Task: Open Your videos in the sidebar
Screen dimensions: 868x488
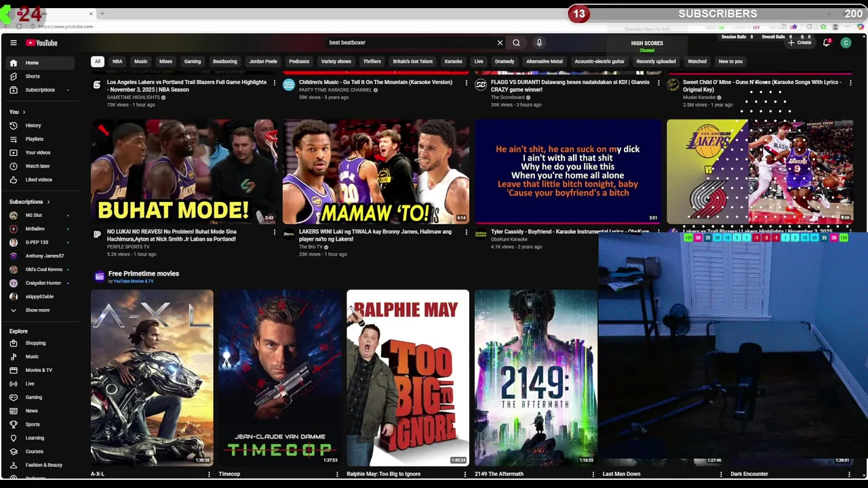Action: coord(41,152)
